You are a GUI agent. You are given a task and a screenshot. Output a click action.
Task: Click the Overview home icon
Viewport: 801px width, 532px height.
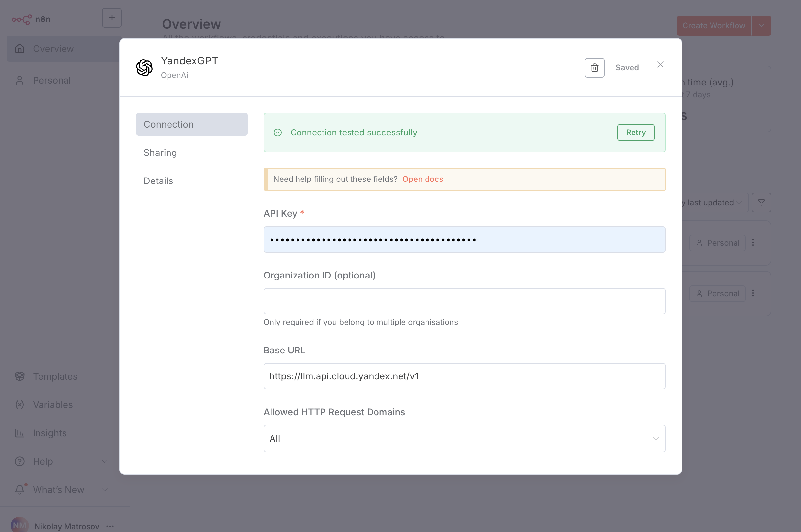click(x=20, y=49)
